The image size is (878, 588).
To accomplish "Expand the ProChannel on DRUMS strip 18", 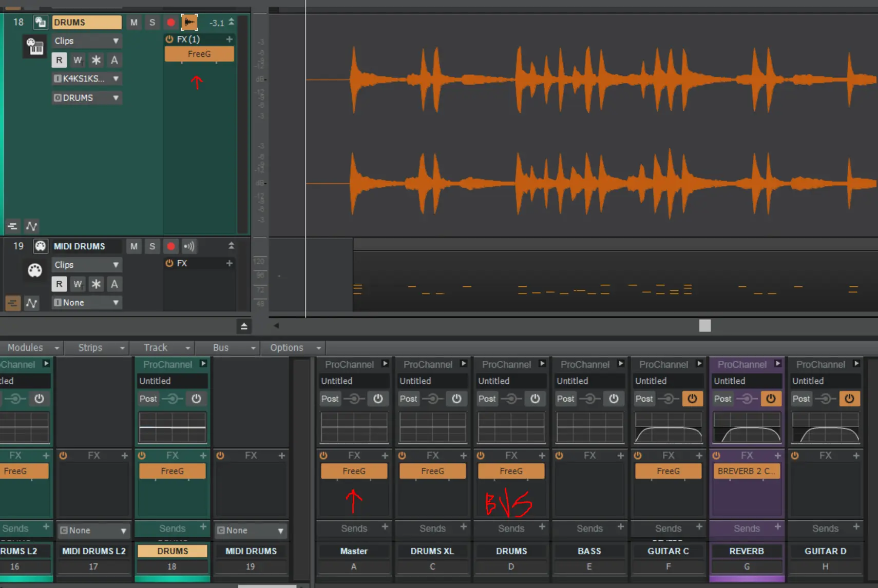I will click(203, 364).
